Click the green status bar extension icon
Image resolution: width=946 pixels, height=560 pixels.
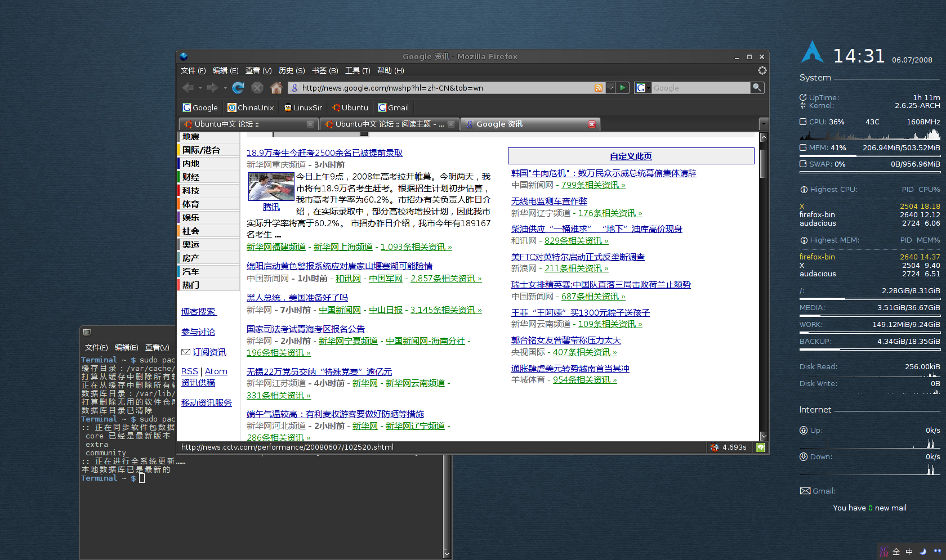[x=761, y=447]
